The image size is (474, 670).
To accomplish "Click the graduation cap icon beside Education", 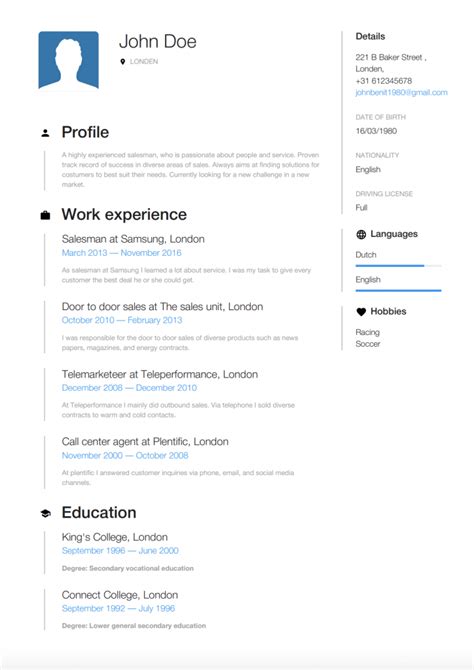I will [45, 513].
